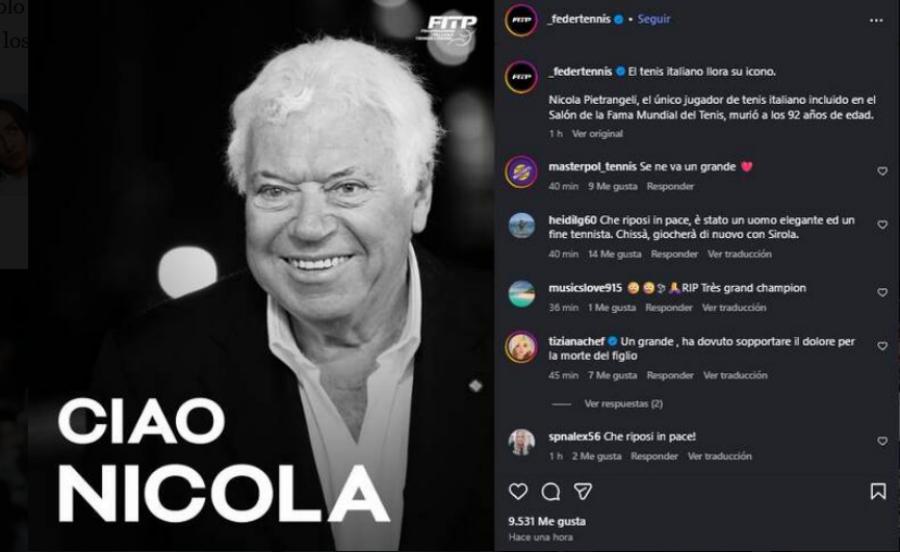
Task: Reply to heidilg60 with Responder
Action: (x=674, y=254)
